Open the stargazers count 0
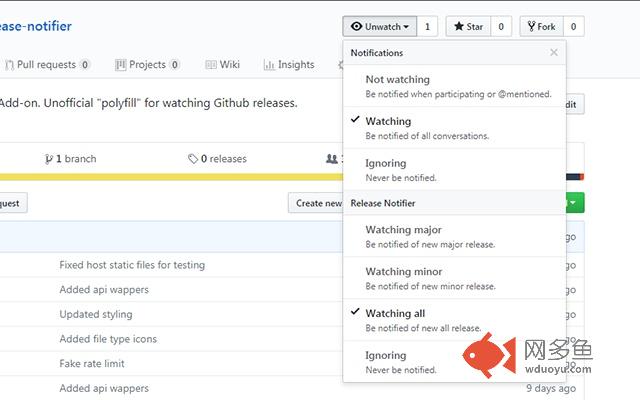The height and width of the screenshot is (400, 640). (501, 27)
